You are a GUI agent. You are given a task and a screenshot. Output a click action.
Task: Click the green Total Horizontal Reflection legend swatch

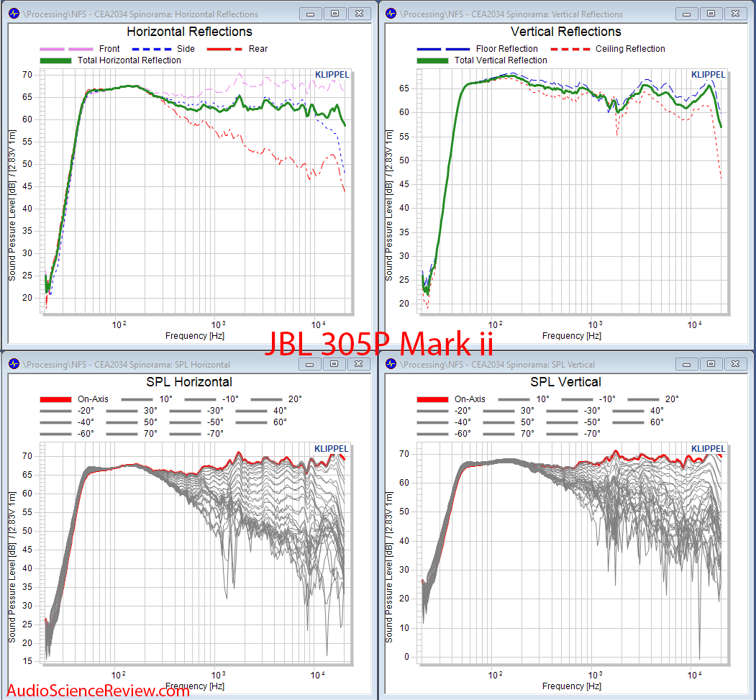pyautogui.click(x=55, y=60)
